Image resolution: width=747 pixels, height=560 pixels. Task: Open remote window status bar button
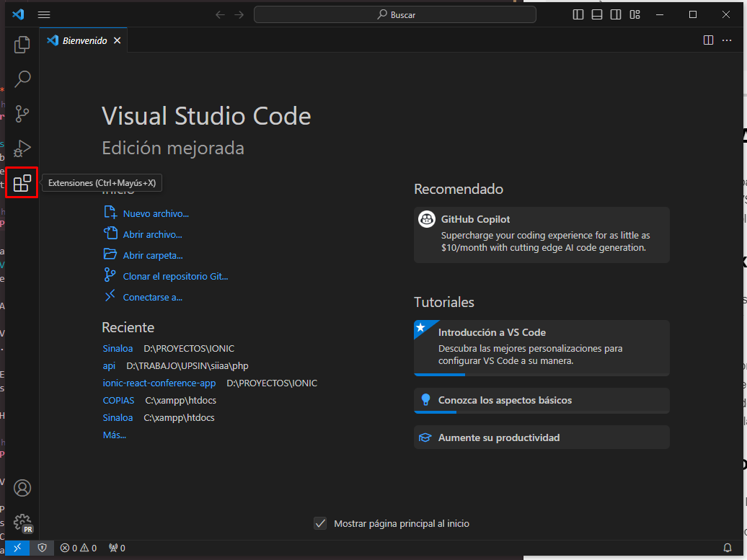point(17,548)
